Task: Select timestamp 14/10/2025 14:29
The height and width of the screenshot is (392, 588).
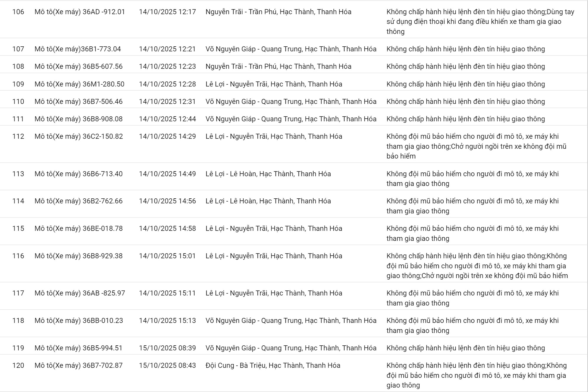Action: [x=167, y=136]
